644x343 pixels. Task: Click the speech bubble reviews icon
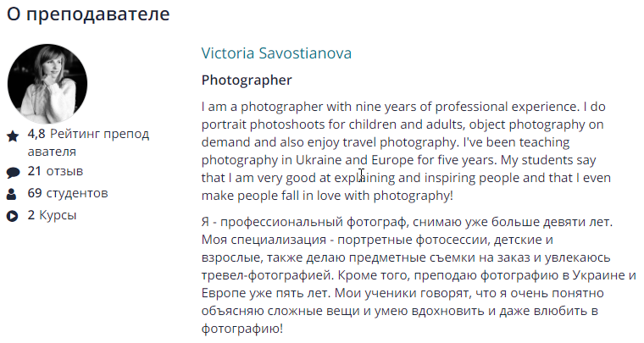click(x=13, y=172)
